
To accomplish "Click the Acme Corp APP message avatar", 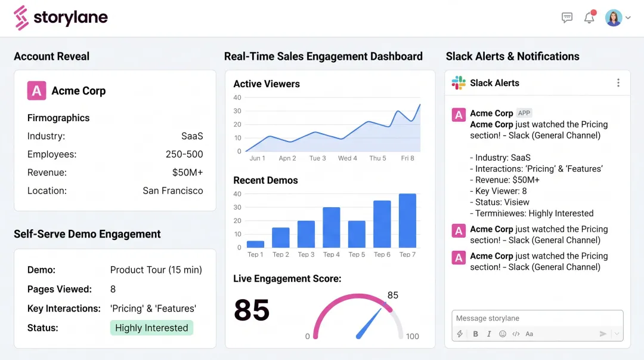I will (x=459, y=115).
